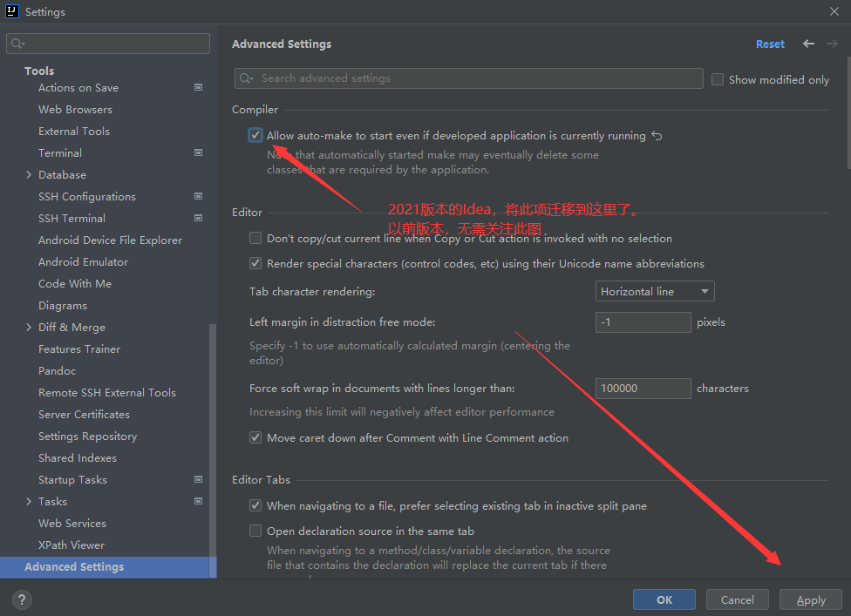This screenshot has height=616, width=851.
Task: Open Pandoc settings
Action: [57, 371]
